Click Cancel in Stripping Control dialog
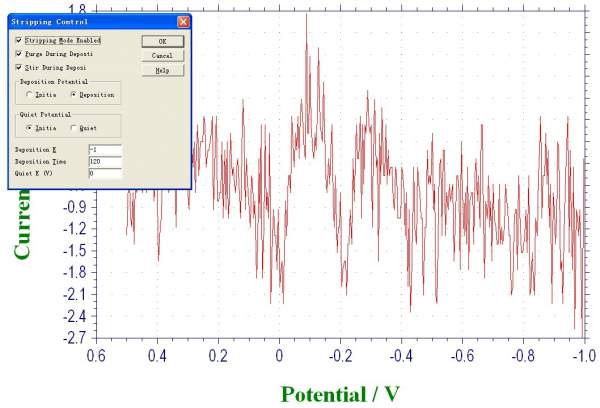 [x=163, y=56]
